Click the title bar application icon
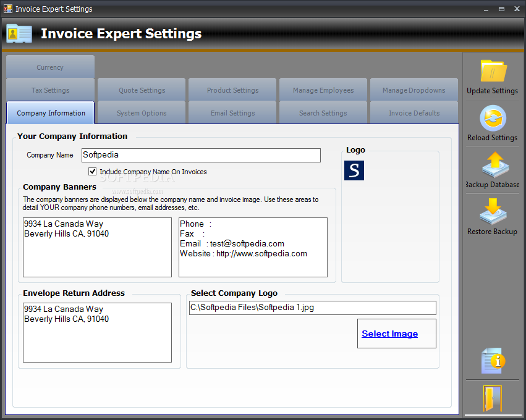Screen dimensions: 526x420 [8, 9]
